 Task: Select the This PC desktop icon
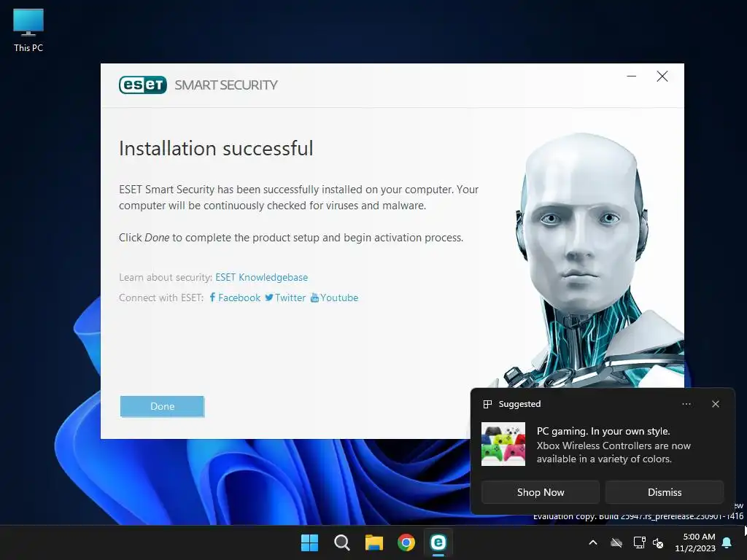28,30
